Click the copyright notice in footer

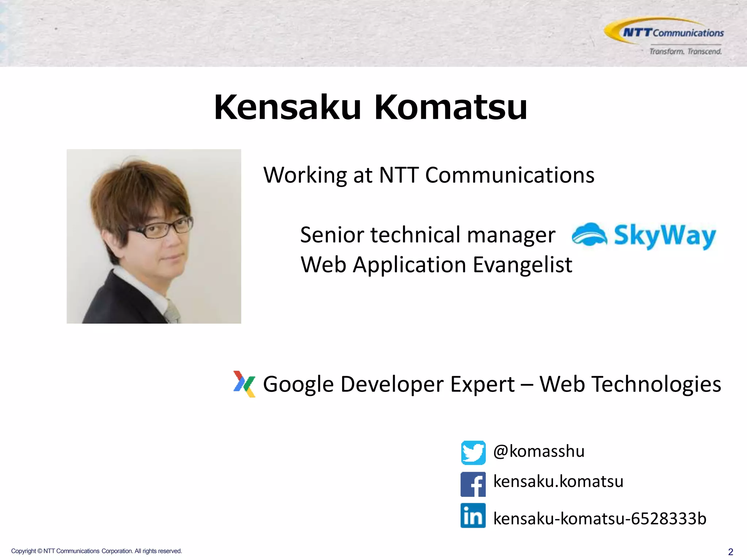96,551
